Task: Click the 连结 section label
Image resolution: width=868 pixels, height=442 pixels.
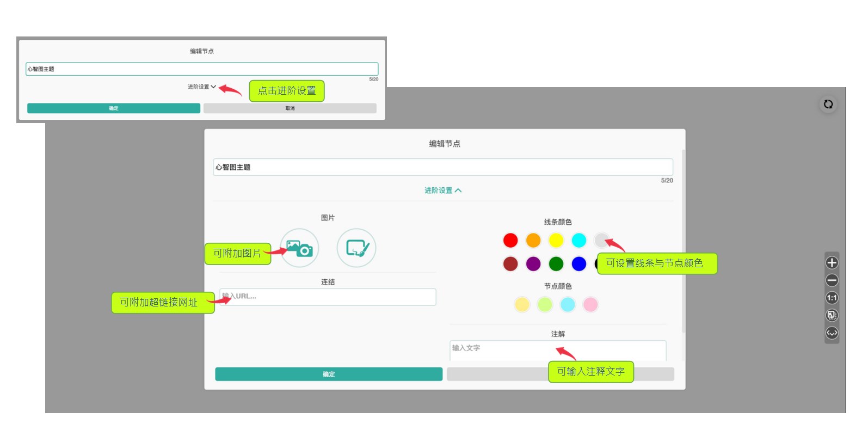Action: (x=328, y=282)
